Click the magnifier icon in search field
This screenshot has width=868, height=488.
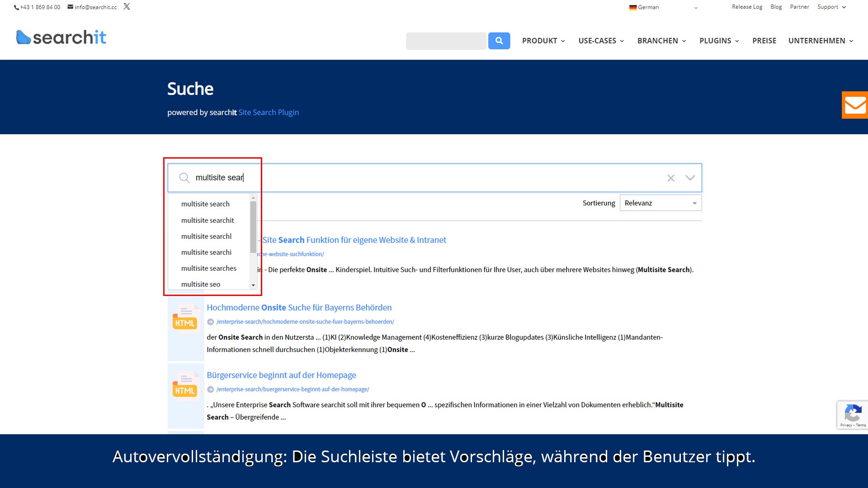coord(184,178)
